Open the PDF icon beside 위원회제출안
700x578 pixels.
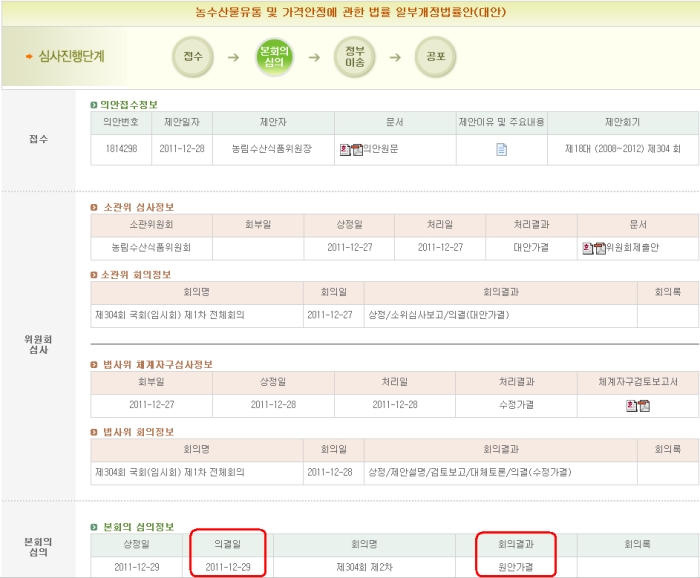[x=600, y=248]
